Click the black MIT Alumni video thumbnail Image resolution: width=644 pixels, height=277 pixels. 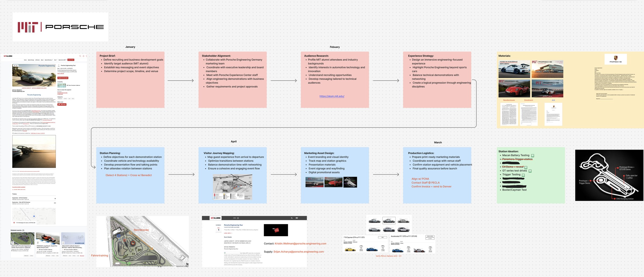tap(276, 230)
